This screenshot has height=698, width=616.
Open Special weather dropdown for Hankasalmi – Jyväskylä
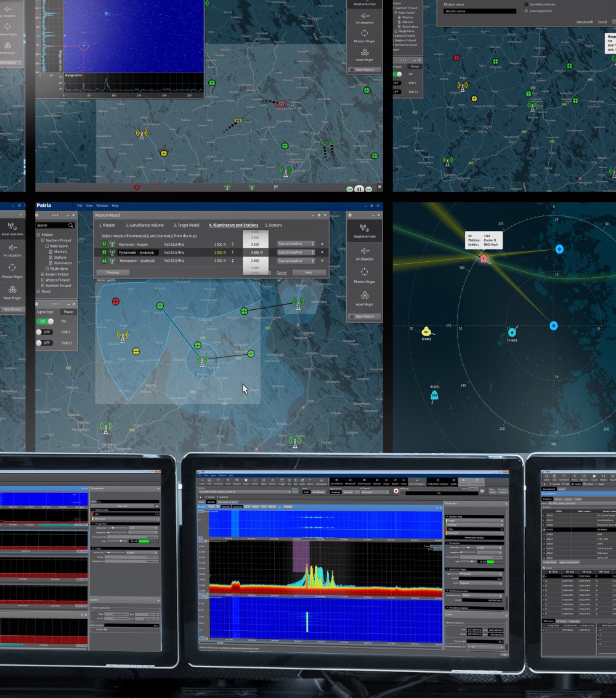pos(296,261)
